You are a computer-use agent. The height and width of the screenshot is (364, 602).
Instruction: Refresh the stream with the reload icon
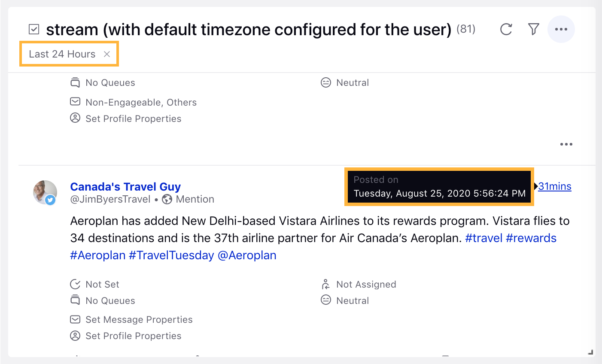pyautogui.click(x=506, y=29)
